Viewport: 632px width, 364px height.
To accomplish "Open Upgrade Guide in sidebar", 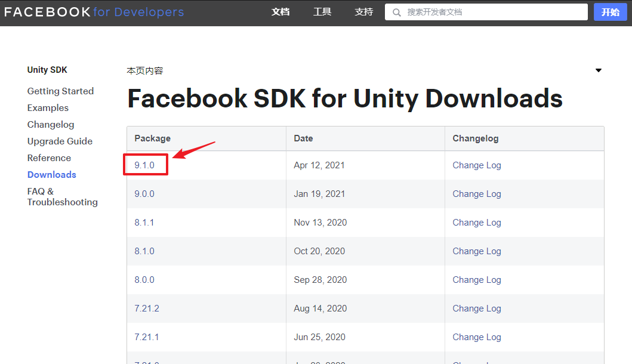I will click(60, 141).
